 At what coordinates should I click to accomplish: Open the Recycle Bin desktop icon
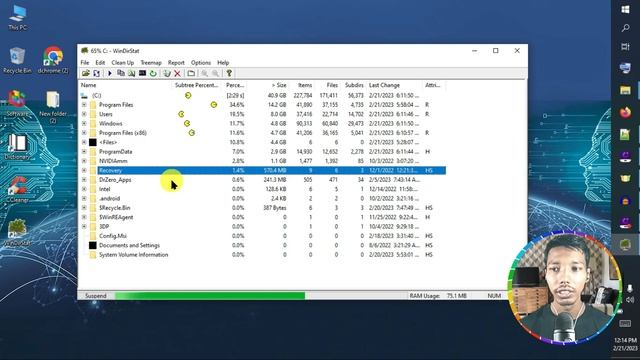click(x=17, y=60)
